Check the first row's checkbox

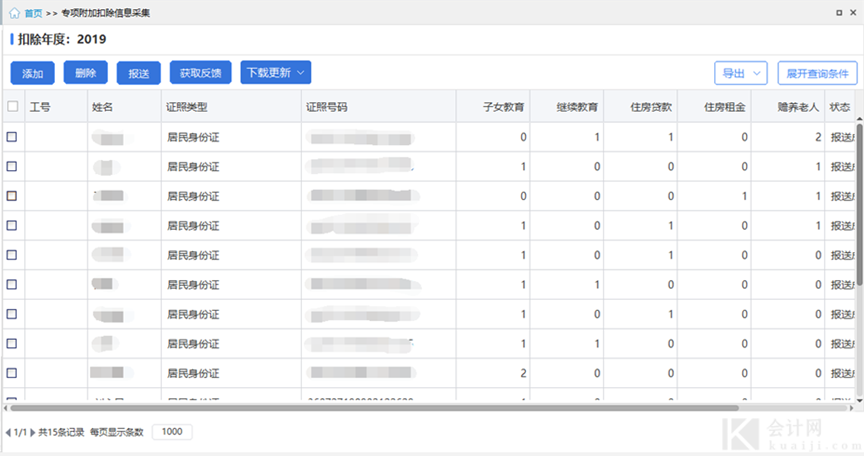12,137
